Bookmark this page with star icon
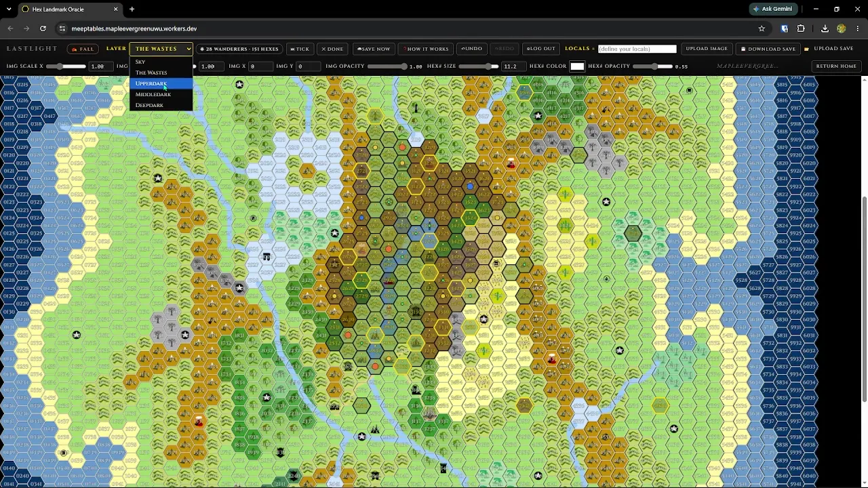 click(762, 28)
